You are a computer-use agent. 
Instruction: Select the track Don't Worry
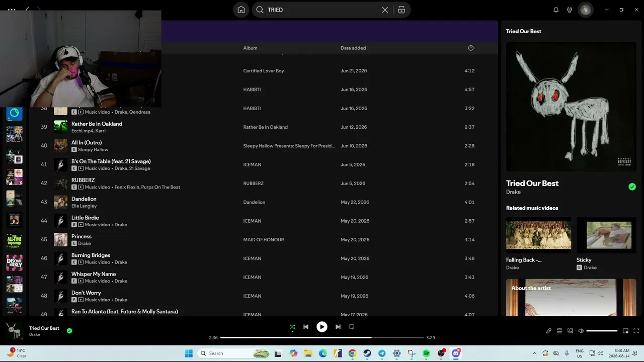(86, 293)
